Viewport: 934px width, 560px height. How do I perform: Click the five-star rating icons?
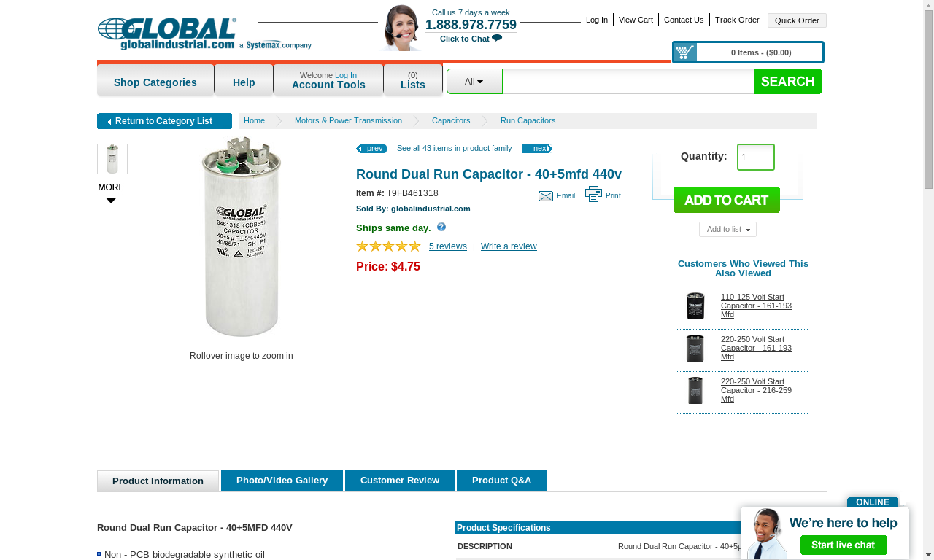388,246
